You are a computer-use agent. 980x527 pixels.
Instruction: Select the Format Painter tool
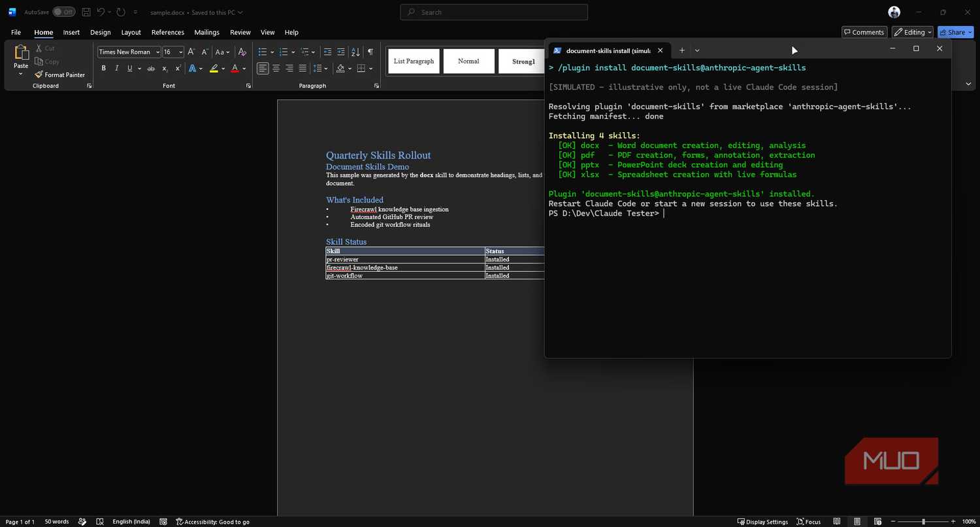(60, 75)
